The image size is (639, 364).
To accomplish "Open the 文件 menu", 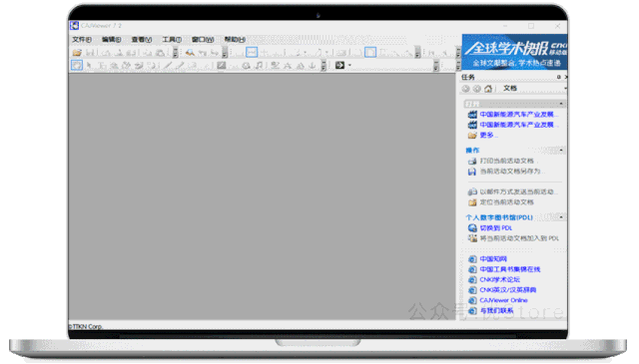I will coord(82,40).
